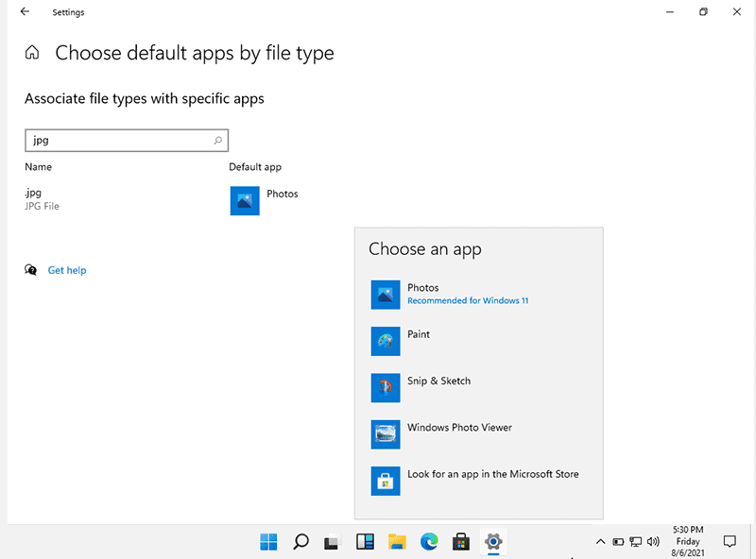Image resolution: width=756 pixels, height=559 pixels.
Task: Click the Photos icon in Choose an app
Action: (386, 295)
